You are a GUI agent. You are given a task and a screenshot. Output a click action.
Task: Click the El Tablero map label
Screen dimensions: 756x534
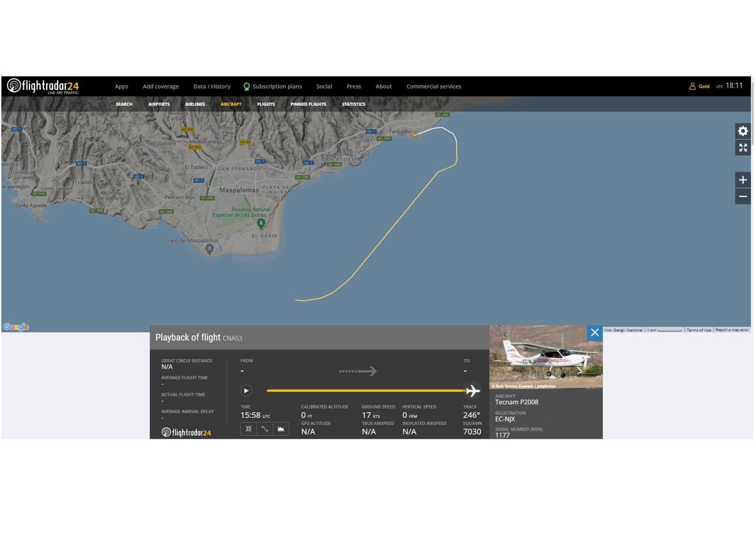click(196, 167)
